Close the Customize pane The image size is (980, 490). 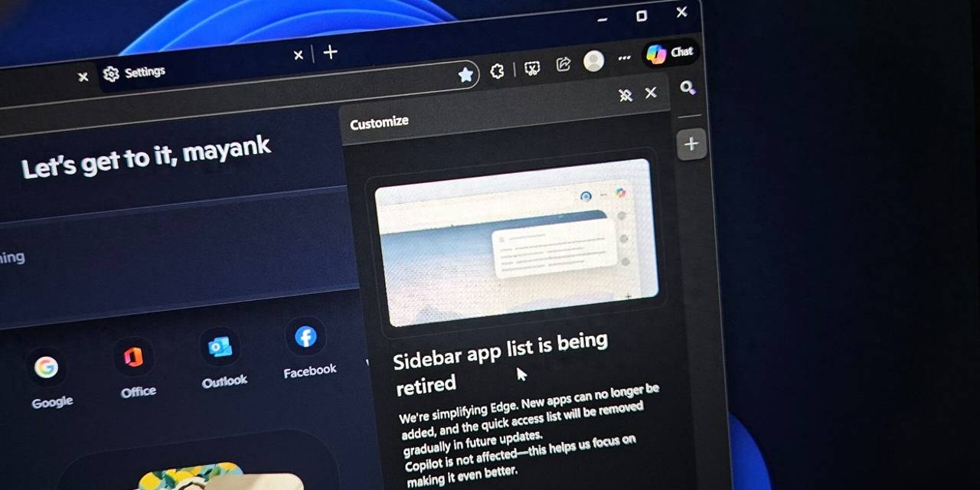651,93
